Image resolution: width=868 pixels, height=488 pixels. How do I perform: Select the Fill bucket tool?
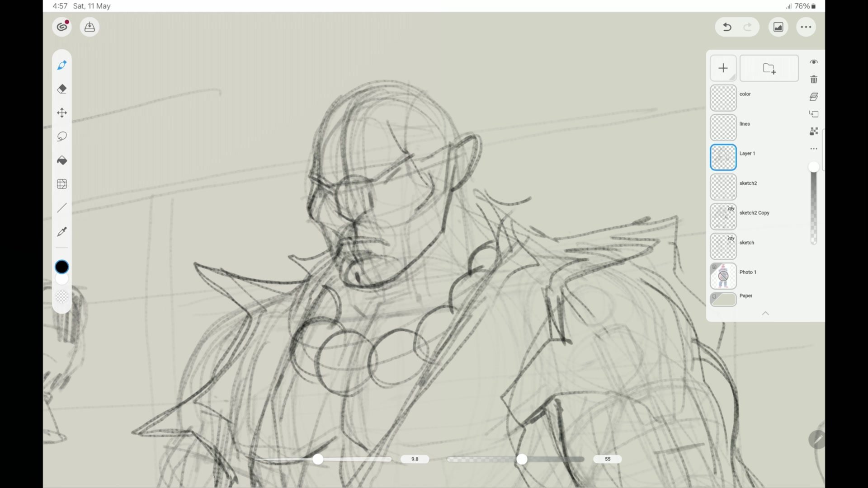point(62,160)
